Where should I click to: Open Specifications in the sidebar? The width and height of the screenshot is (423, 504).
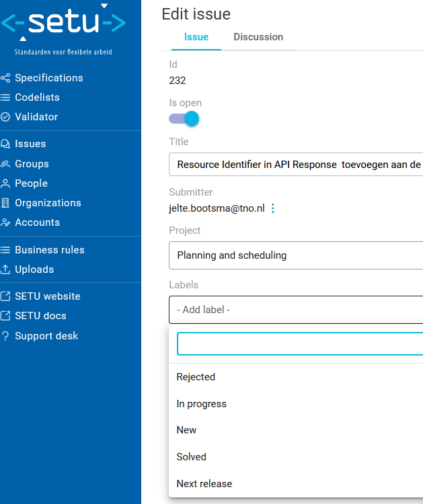coord(49,78)
